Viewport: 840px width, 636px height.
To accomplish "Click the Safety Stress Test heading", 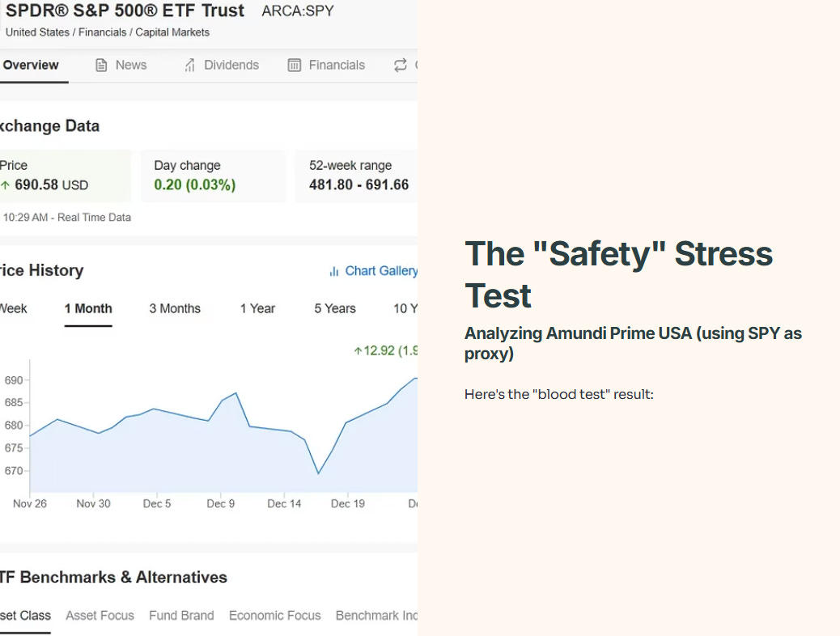I will 619,274.
